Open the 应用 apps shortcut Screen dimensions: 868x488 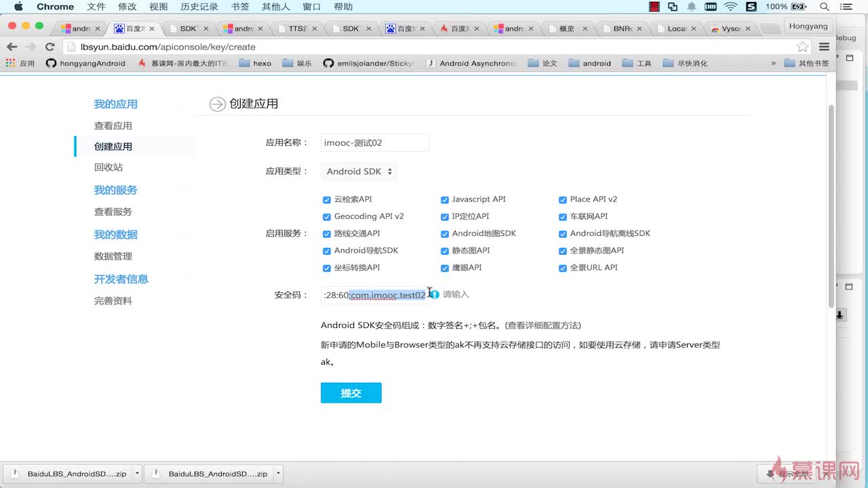click(x=20, y=63)
